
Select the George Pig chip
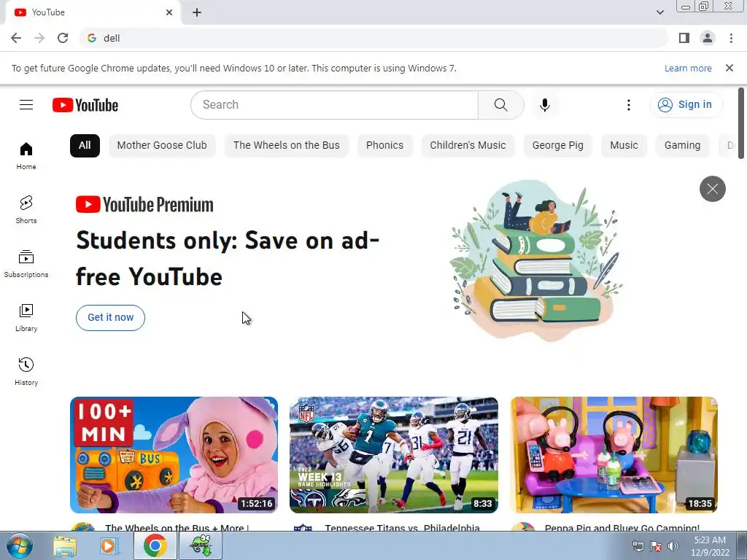(x=558, y=146)
